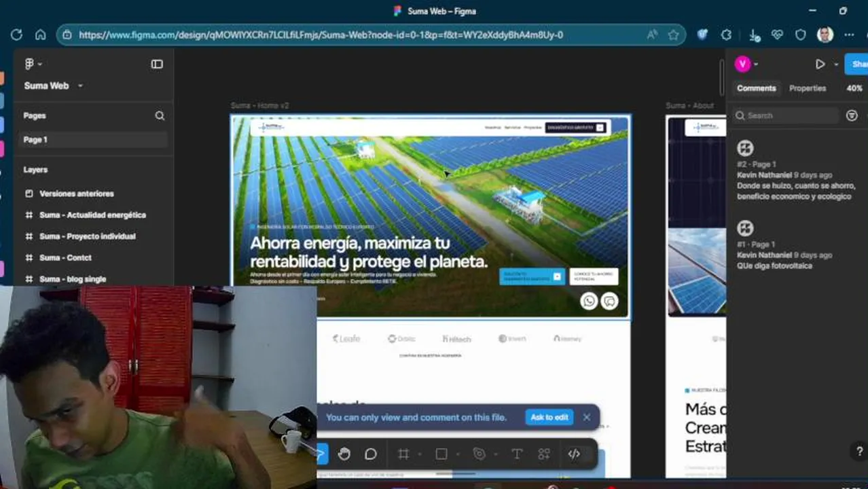Expand shape tool options arrow

[458, 454]
